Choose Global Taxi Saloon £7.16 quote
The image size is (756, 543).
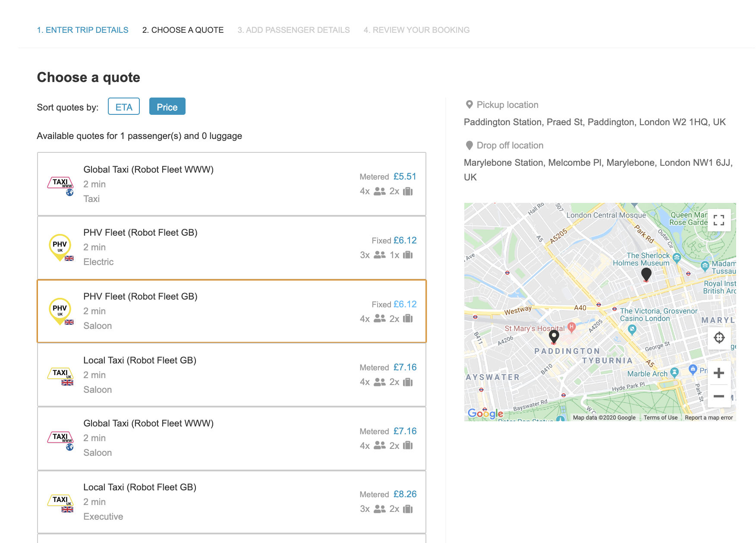(232, 439)
